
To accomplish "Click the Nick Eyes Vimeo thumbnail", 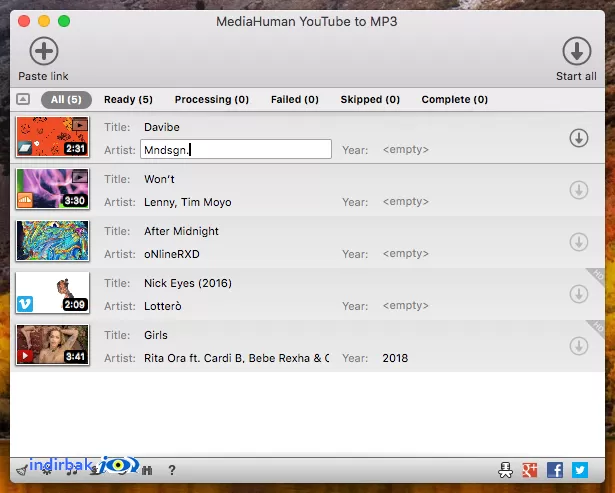I will click(53, 293).
